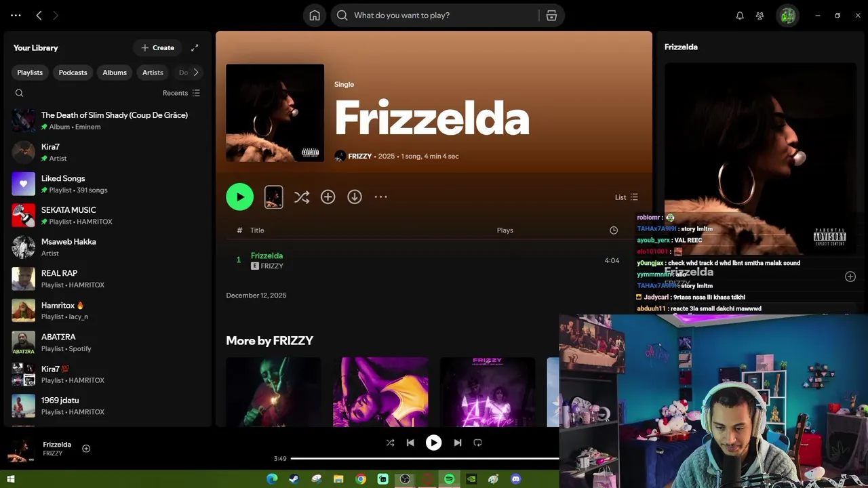Open the album preview thumbnail button
The width and height of the screenshot is (868, 488).
274,197
